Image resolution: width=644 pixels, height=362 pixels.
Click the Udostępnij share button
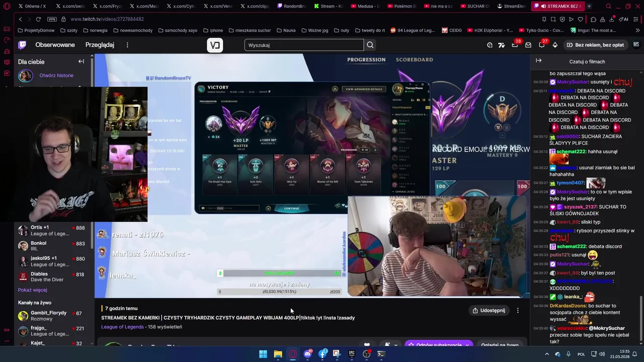click(489, 310)
